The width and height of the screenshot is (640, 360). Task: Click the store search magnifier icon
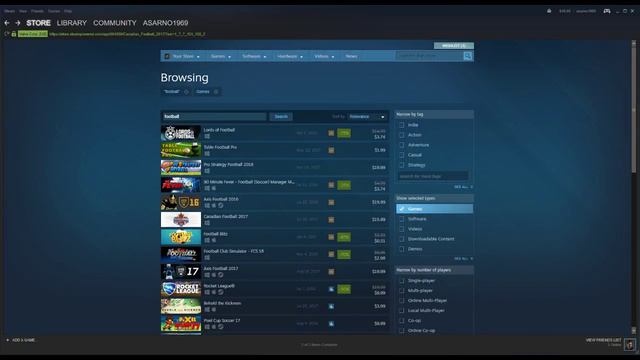[468, 56]
